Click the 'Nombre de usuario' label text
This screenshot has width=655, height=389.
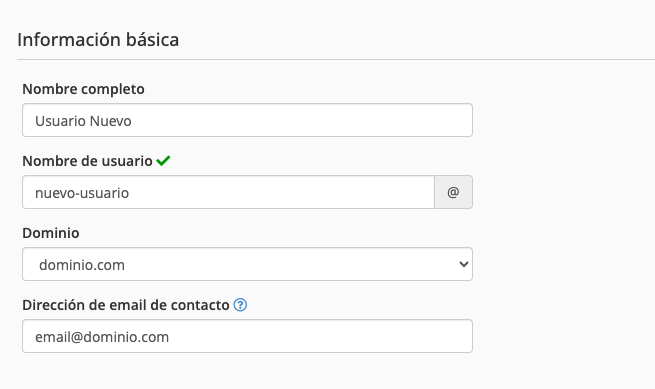coord(87,161)
